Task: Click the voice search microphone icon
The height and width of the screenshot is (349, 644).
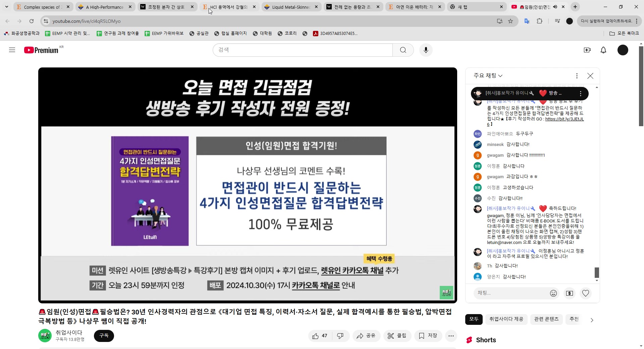Action: tap(426, 50)
